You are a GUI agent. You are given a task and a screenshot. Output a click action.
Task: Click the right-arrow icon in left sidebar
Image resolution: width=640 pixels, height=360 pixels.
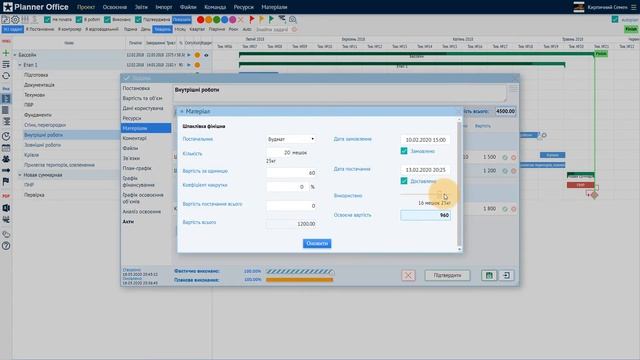coord(6,170)
